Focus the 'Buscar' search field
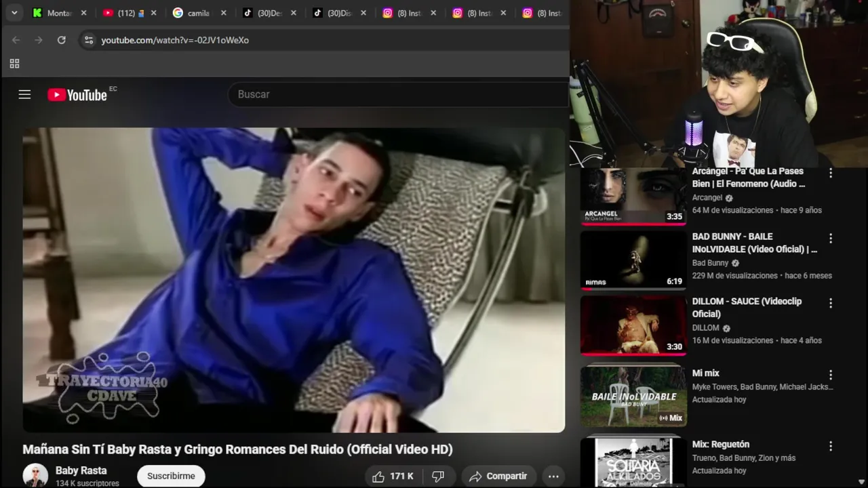Viewport: 868px width, 488px height. (399, 94)
